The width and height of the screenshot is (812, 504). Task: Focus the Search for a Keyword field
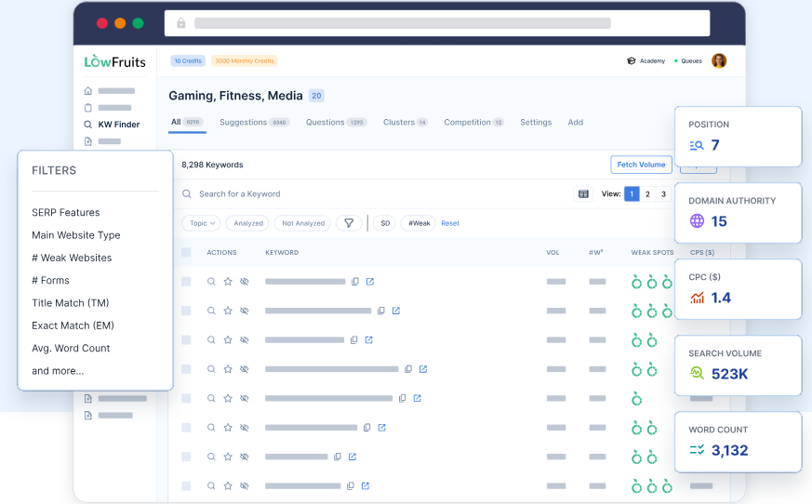click(x=373, y=193)
